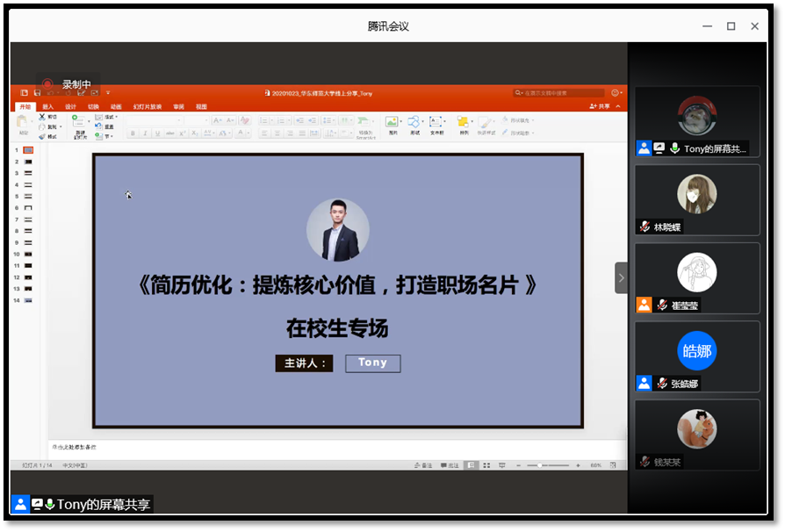The height and width of the screenshot is (532, 785).
Task: Switch to slide sorter grid view icon
Action: point(486,464)
